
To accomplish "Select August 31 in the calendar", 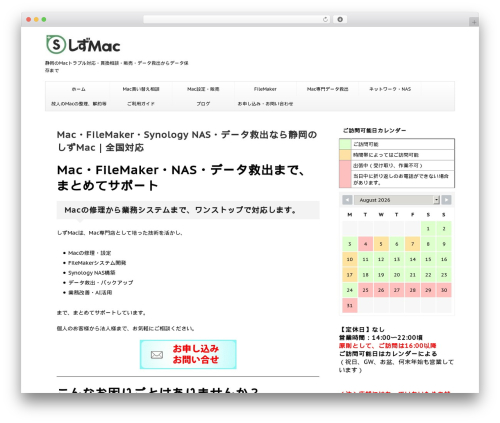I will click(350, 305).
